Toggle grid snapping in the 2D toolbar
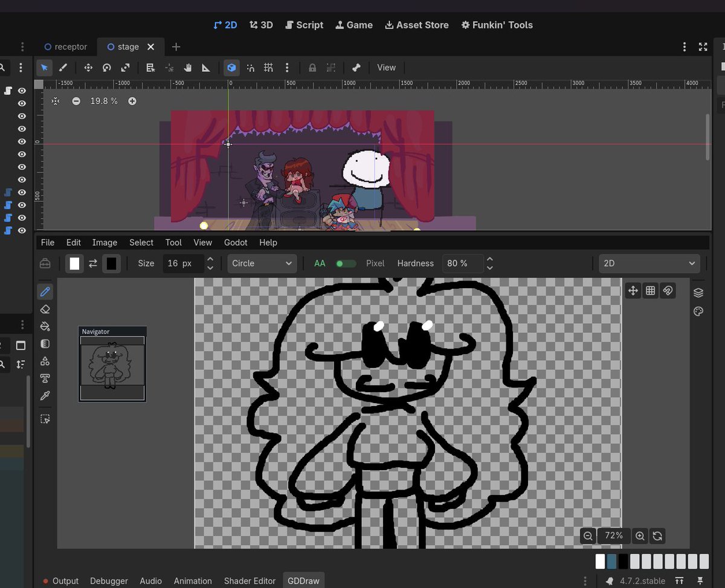Image resolution: width=725 pixels, height=588 pixels. pos(268,68)
